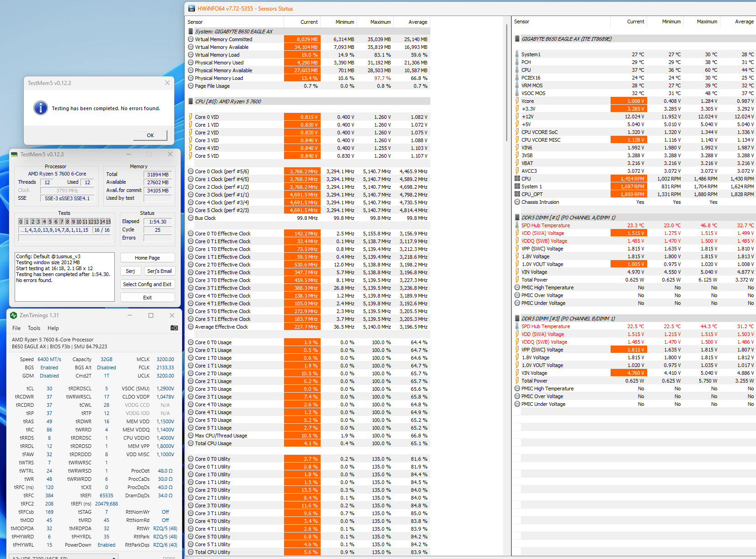Viewport: 756px width, 559px height.
Task: Open the TestMem5 Home Page button
Action: [x=147, y=258]
